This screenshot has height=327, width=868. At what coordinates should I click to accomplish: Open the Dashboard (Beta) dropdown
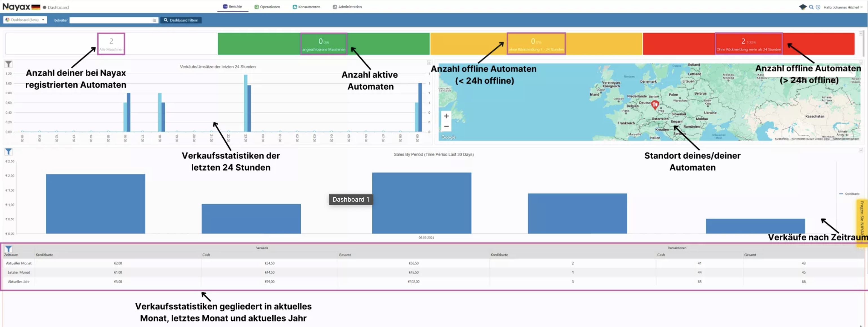[x=25, y=20]
